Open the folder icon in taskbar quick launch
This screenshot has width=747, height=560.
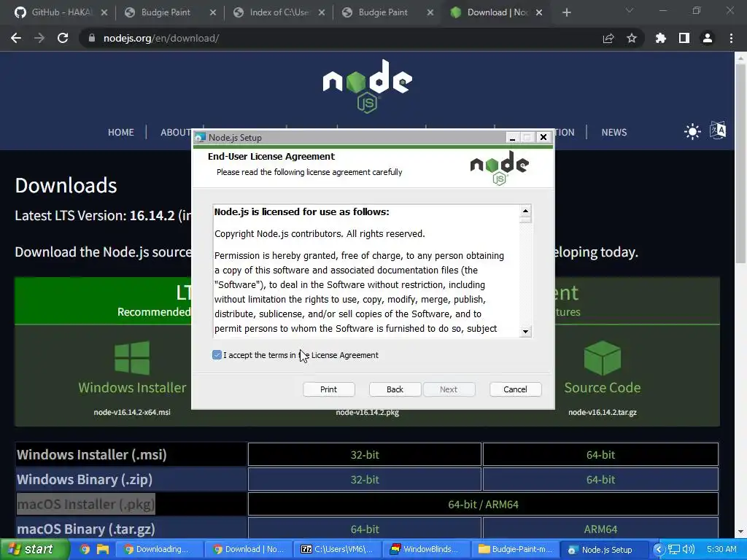click(x=102, y=549)
